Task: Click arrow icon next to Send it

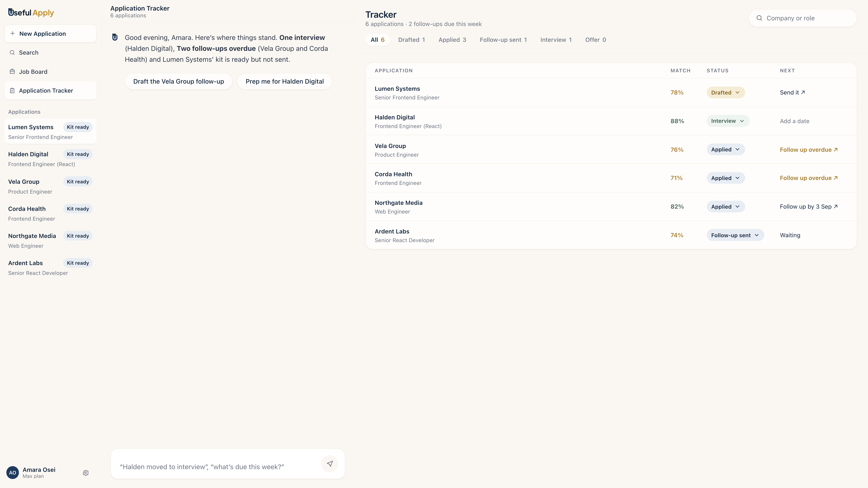Action: [803, 92]
